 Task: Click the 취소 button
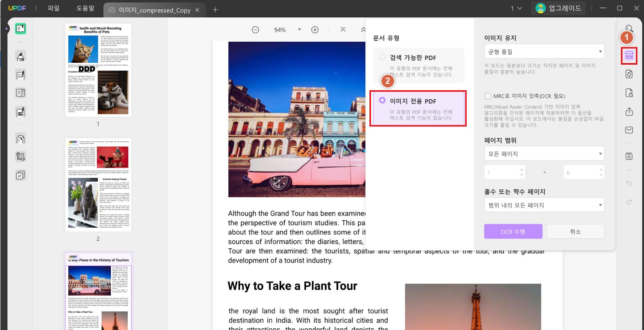point(575,232)
